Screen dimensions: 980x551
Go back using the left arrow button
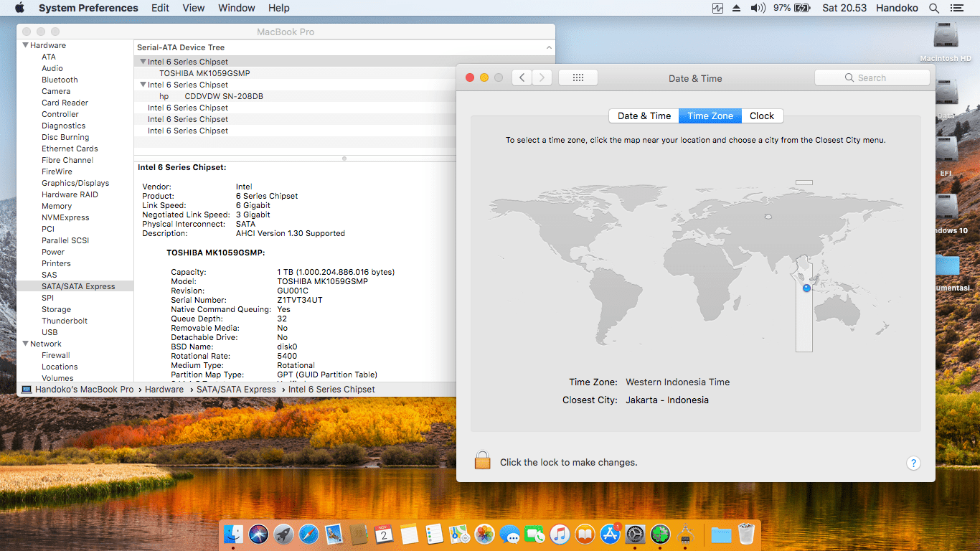(x=522, y=78)
